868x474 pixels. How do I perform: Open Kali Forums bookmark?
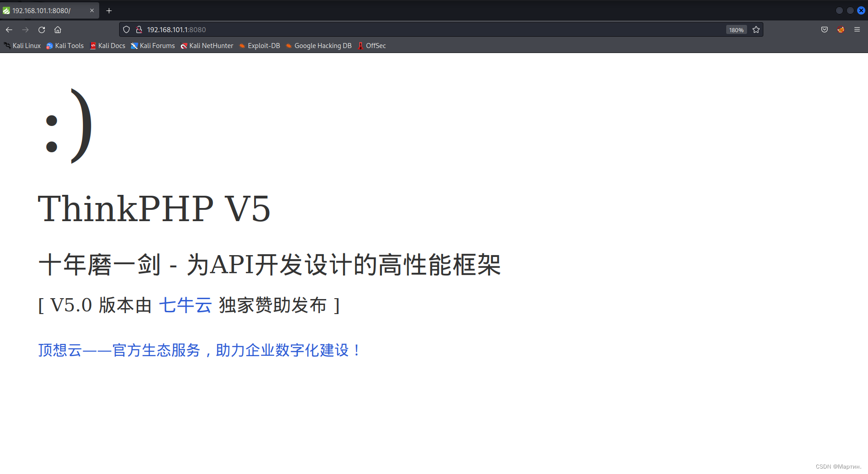pyautogui.click(x=153, y=46)
